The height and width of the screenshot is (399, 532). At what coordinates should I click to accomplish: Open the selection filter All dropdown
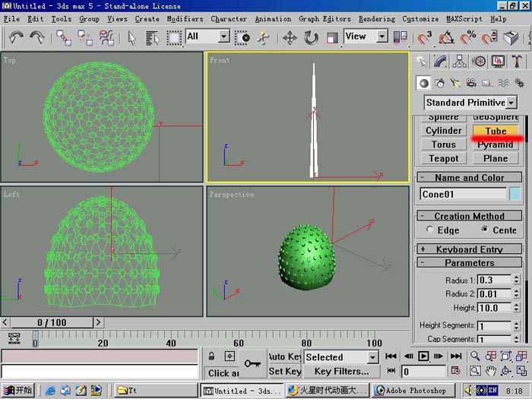[207, 36]
